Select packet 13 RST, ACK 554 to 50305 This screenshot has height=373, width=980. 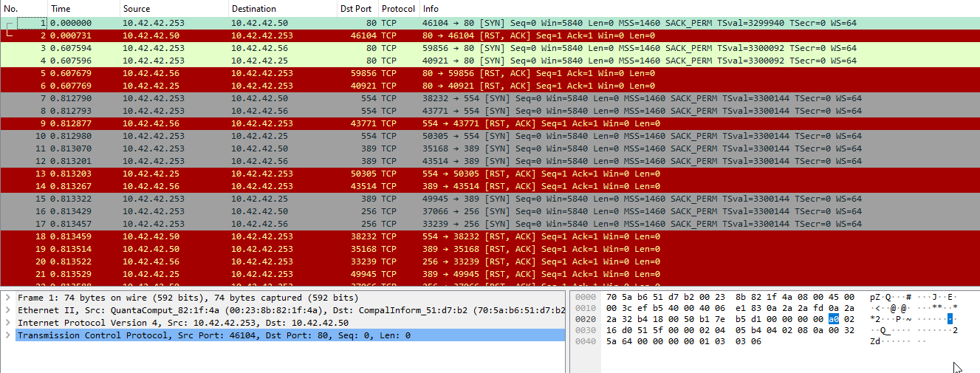click(490, 174)
